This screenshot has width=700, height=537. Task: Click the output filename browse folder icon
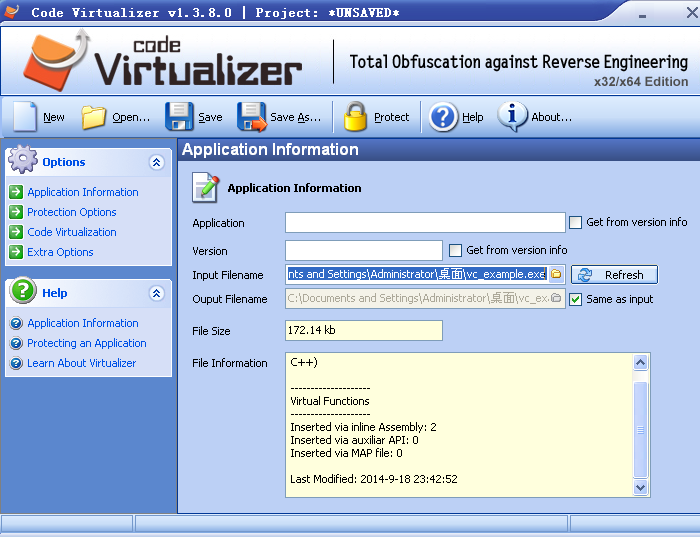click(x=556, y=298)
